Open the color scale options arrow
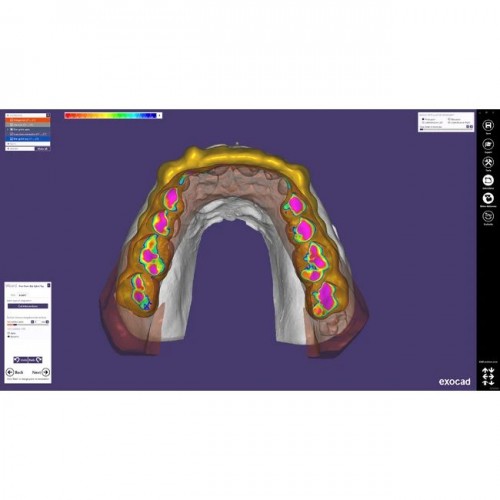The height and width of the screenshot is (500, 500). point(159,115)
